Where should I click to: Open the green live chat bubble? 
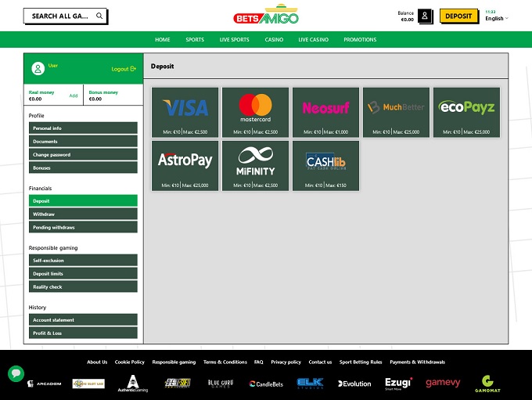[x=16, y=373]
